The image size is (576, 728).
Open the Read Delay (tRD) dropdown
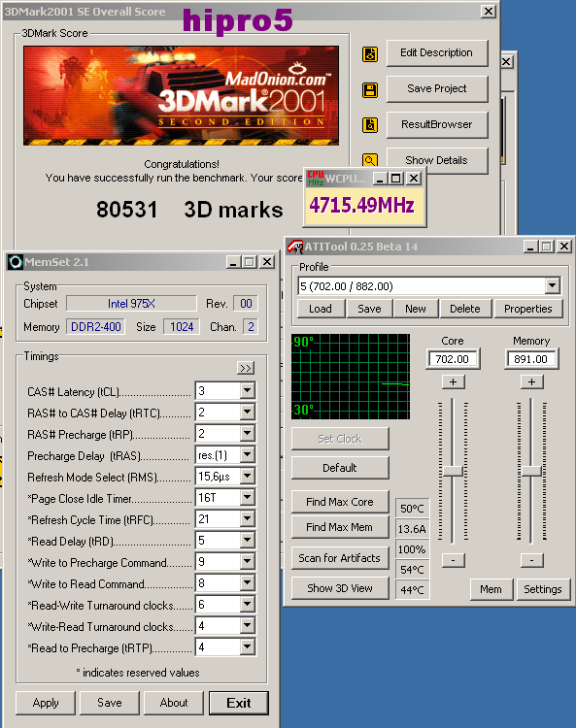[248, 540]
